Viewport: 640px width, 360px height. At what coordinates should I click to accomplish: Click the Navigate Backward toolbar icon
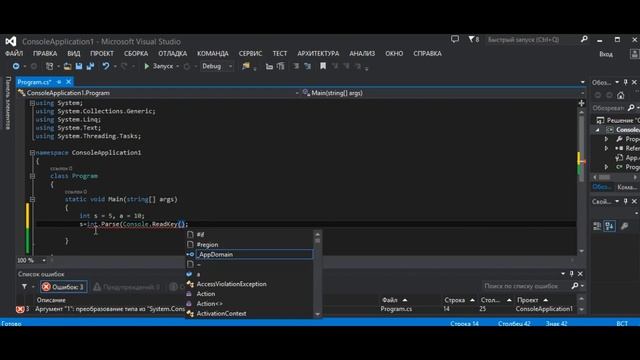[x=16, y=66]
